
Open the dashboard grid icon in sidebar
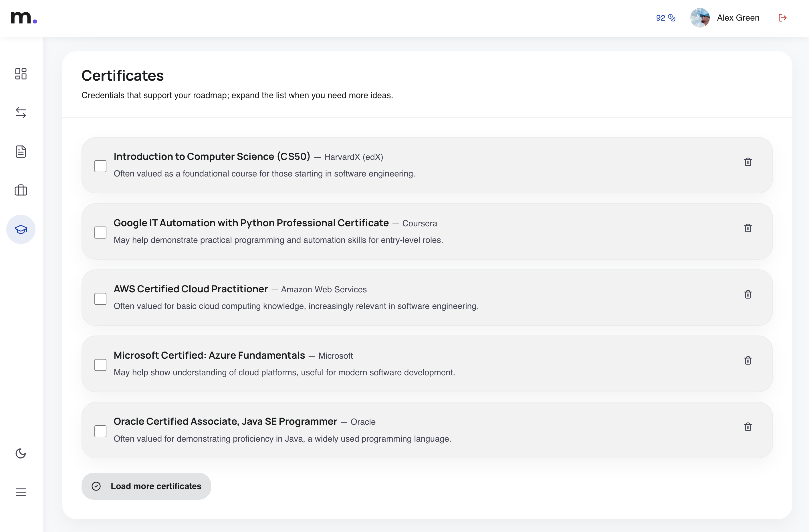coord(21,74)
